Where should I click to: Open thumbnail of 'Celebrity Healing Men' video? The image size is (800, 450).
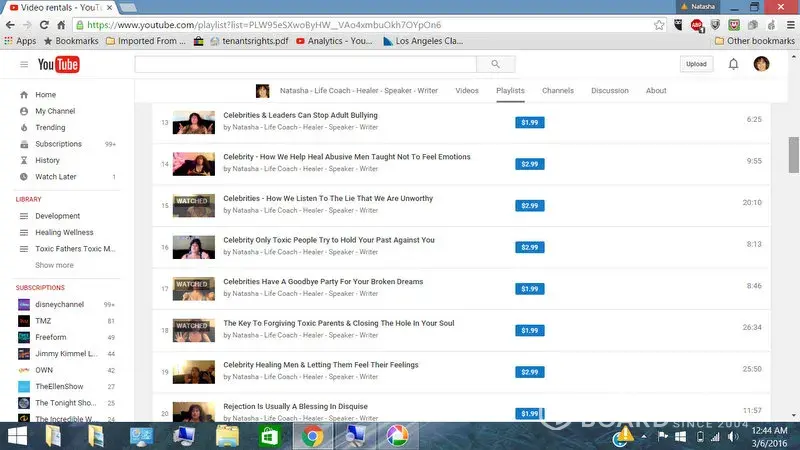(x=194, y=371)
